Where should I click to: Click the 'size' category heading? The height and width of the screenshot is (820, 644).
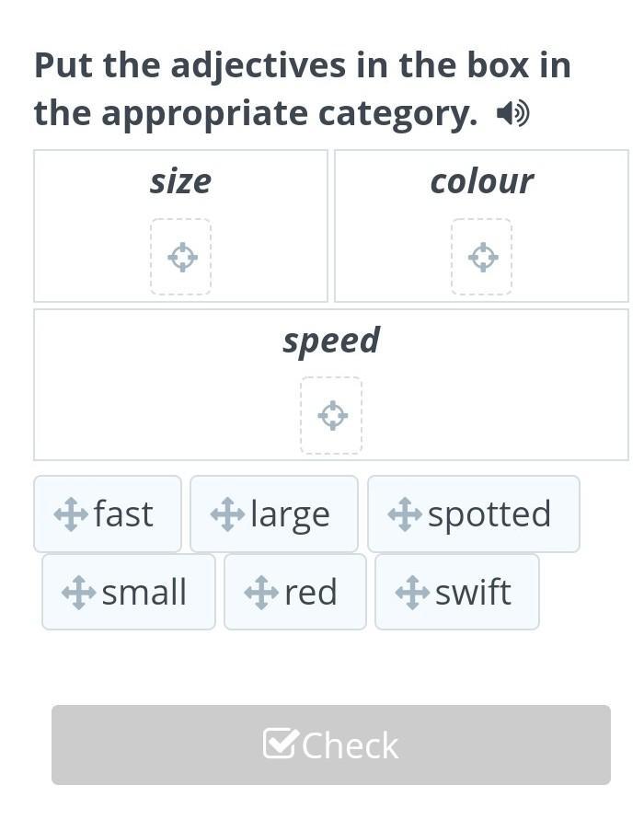pyautogui.click(x=181, y=181)
